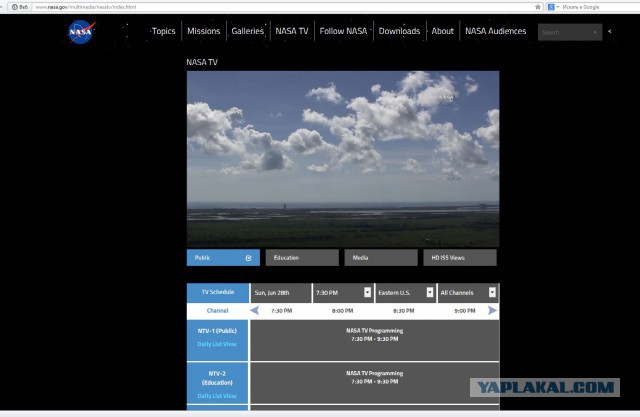Open the Topics menu
Viewport: 640px width, 417px height.
[x=163, y=31]
